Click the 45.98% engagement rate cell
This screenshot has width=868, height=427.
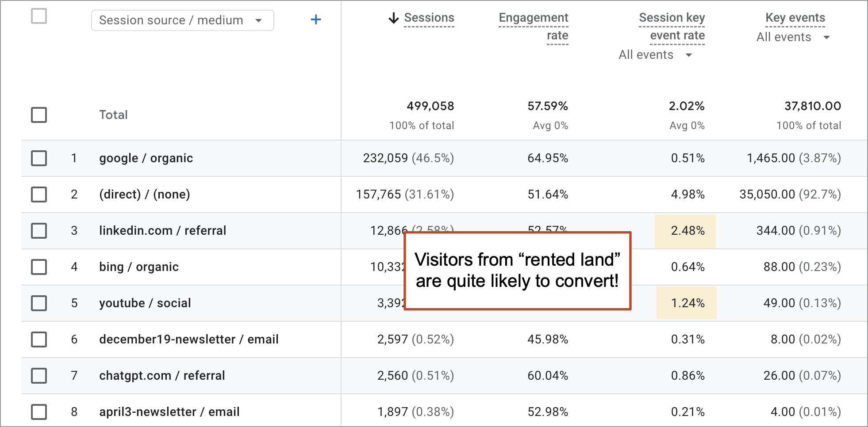548,339
